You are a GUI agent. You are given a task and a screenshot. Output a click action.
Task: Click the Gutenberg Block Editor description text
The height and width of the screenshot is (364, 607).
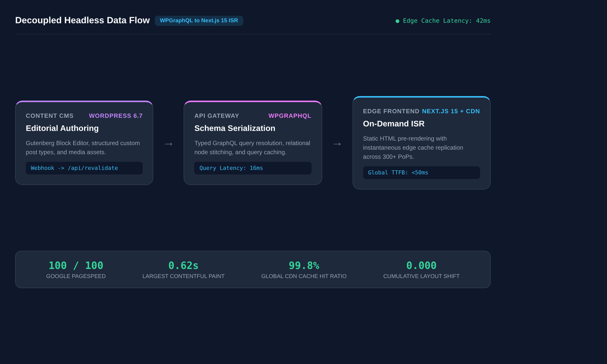click(83, 148)
